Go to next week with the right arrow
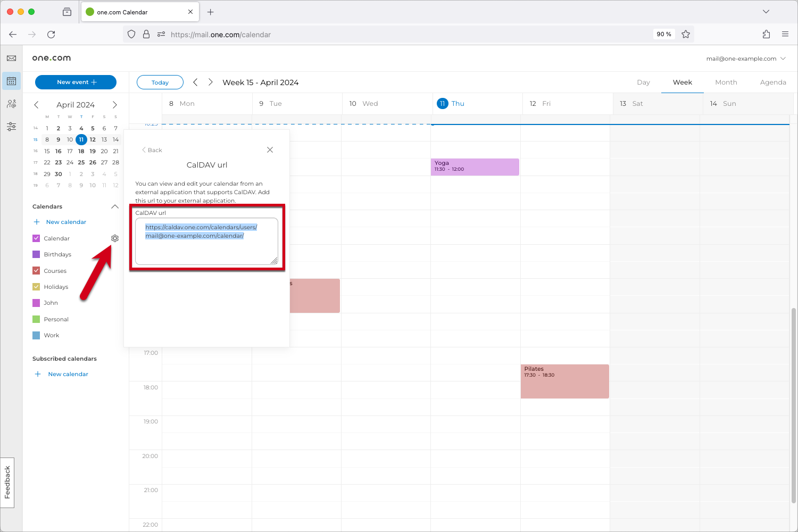Image resolution: width=798 pixels, height=532 pixels. pyautogui.click(x=210, y=82)
